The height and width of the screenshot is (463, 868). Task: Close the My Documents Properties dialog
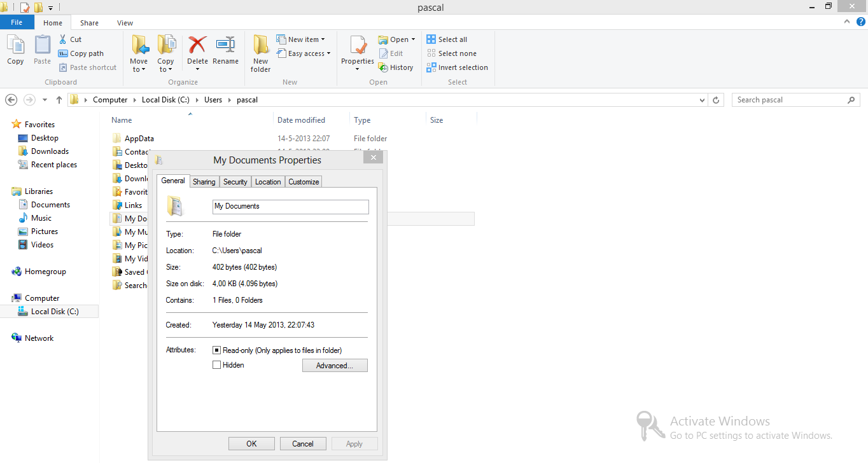374,158
